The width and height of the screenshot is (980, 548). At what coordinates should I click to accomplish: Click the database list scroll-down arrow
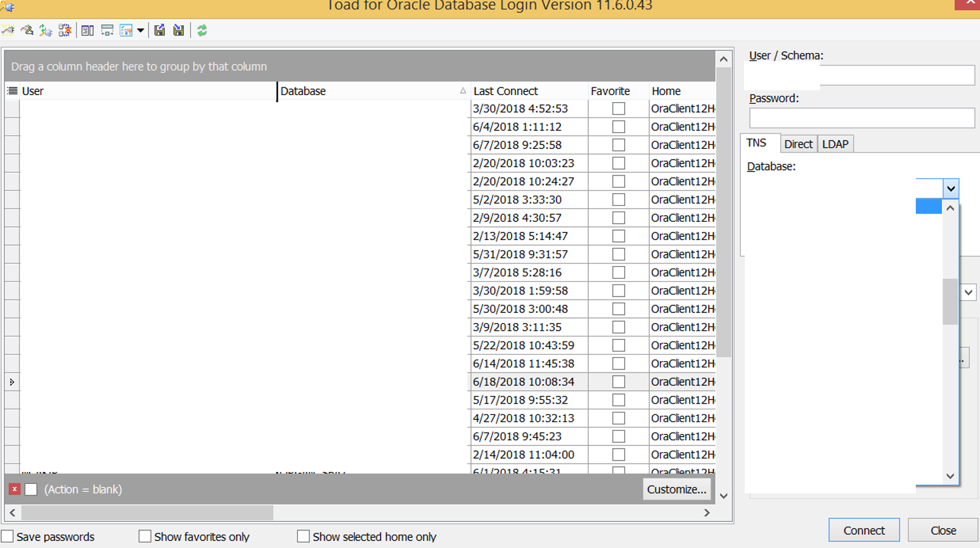pos(950,476)
